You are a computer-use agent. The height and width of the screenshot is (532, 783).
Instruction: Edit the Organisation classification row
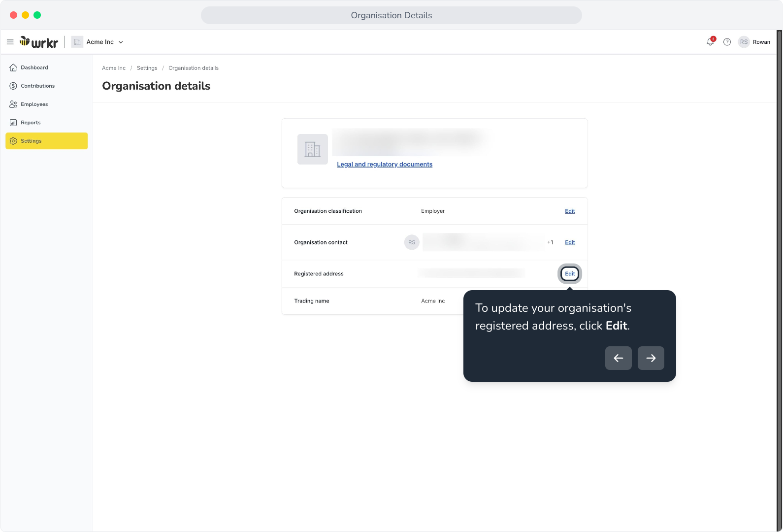(x=570, y=211)
